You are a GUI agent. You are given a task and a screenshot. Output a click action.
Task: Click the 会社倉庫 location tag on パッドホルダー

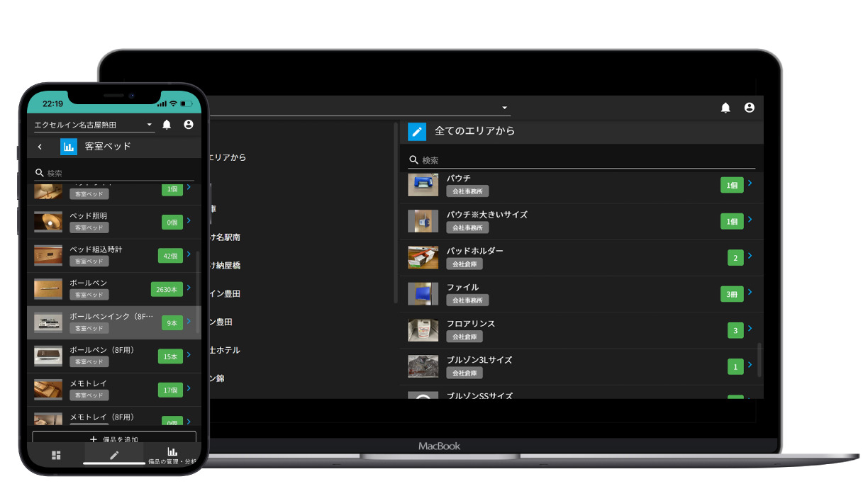[464, 264]
